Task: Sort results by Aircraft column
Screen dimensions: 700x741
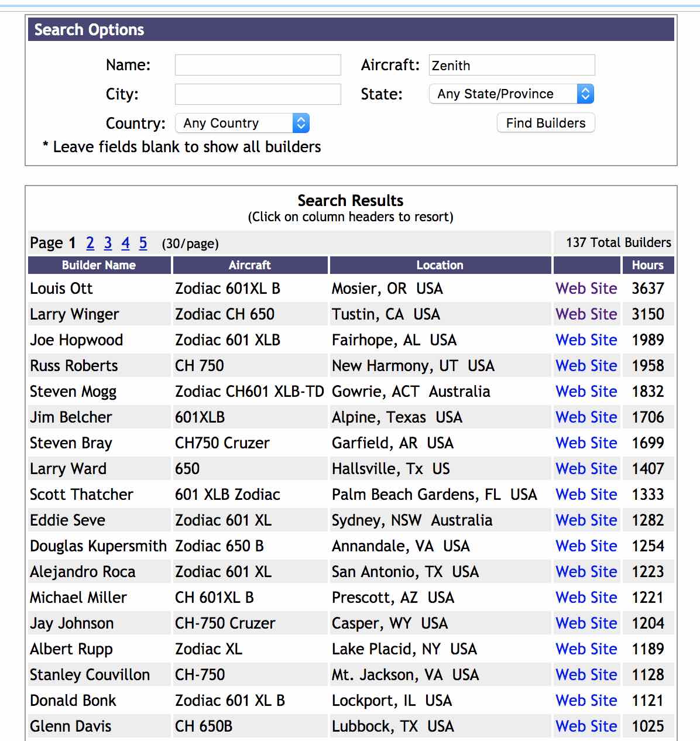Action: coord(250,265)
